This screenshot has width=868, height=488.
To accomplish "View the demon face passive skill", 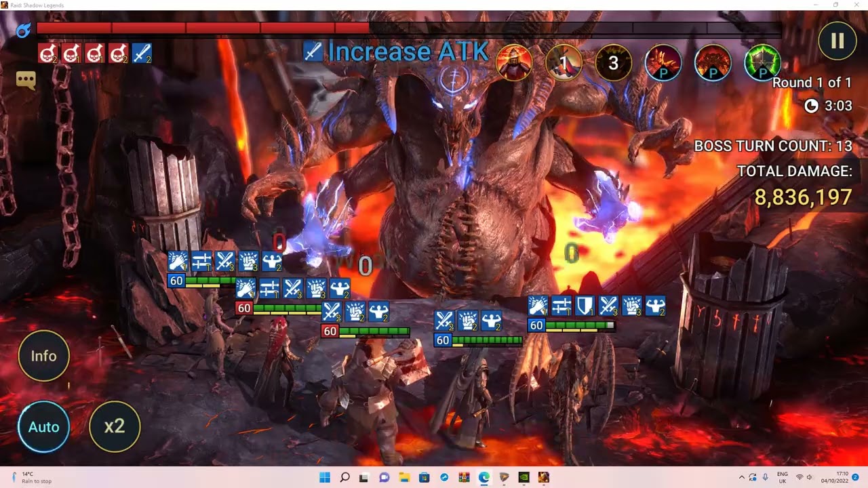I will coord(713,63).
